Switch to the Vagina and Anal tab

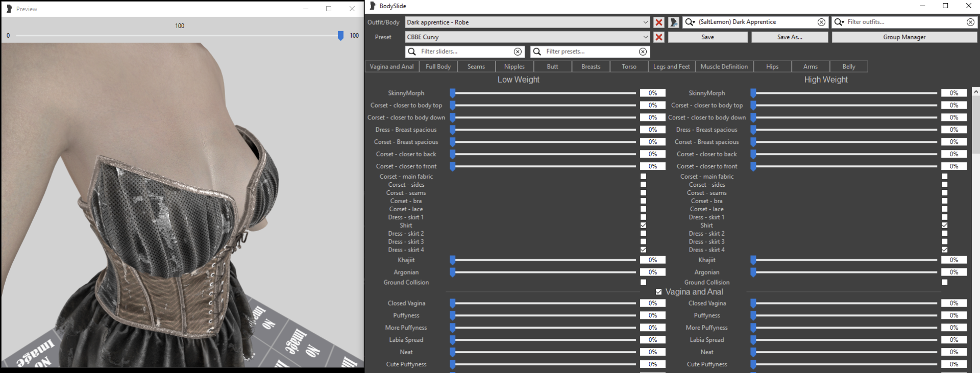(x=392, y=67)
